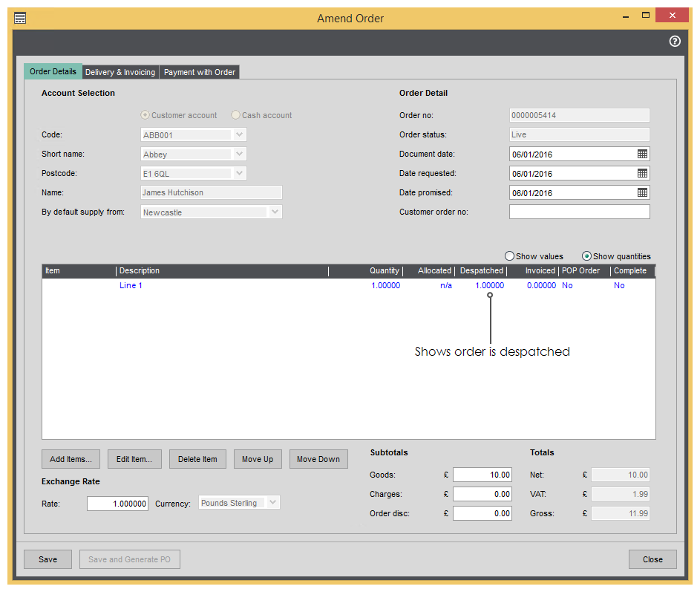Switch to Delivery & Invoicing tab
Image resolution: width=700 pixels, height=592 pixels.
click(x=120, y=72)
